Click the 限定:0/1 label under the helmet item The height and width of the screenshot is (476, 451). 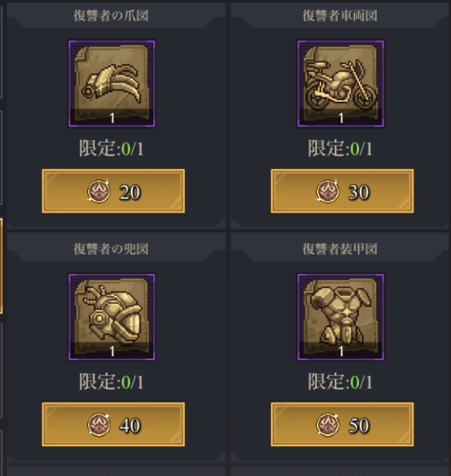[x=111, y=382]
